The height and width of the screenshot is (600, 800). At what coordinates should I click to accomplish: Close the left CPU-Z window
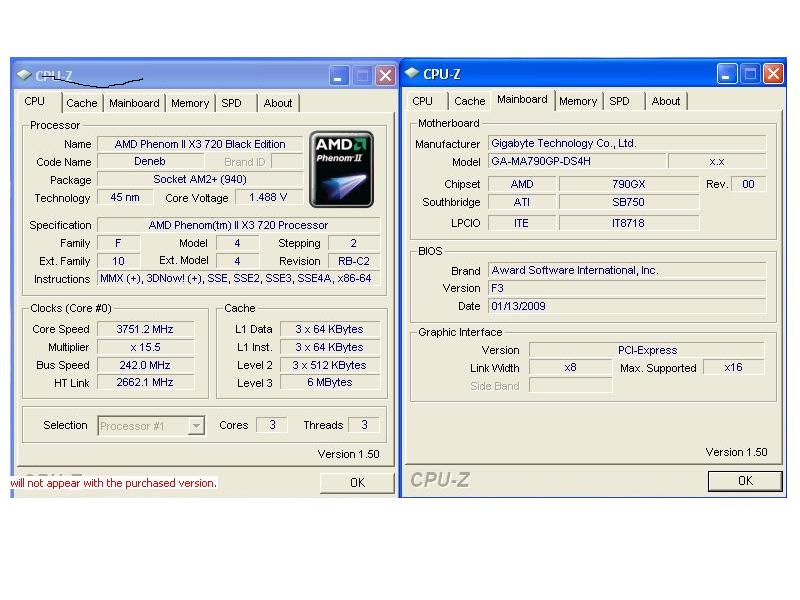[384, 76]
